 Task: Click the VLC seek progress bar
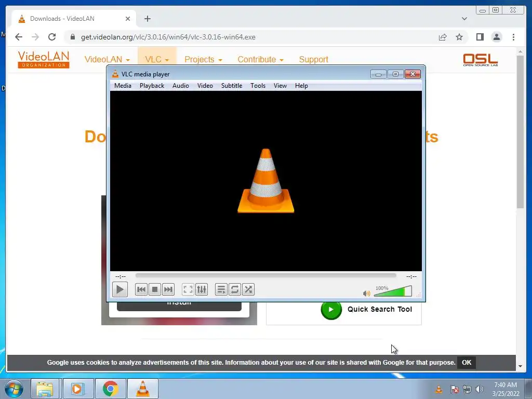265,276
